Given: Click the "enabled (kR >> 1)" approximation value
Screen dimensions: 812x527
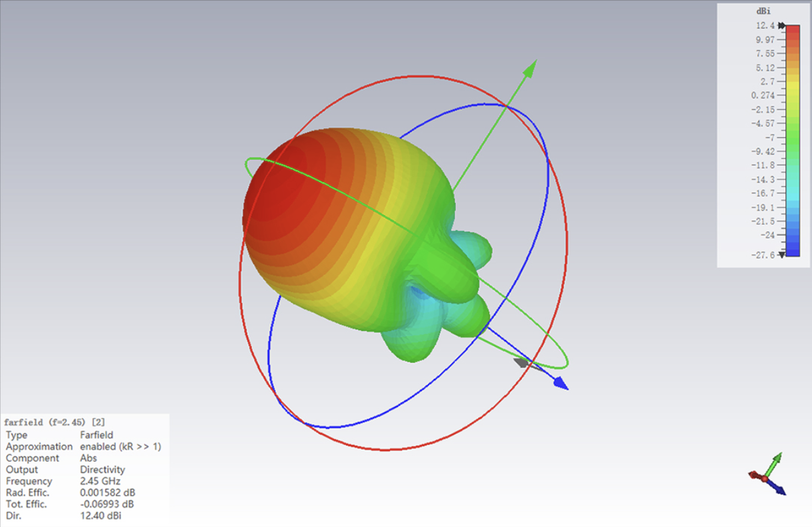Looking at the screenshot, I should [121, 446].
